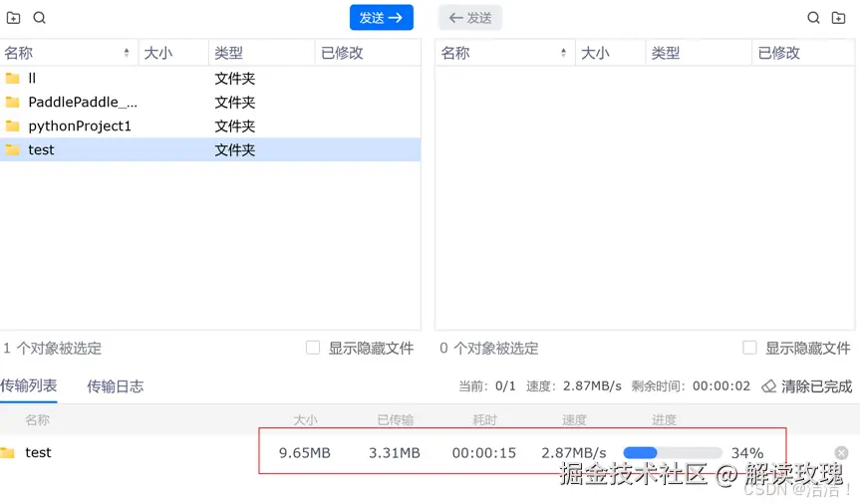Switch to the 传输列表 tab
The image size is (860, 504).
(x=29, y=386)
